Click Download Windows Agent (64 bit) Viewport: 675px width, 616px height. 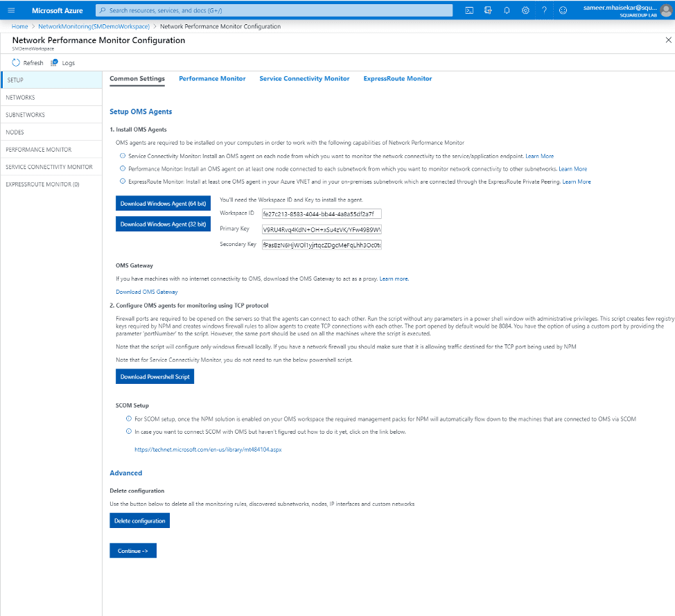(x=163, y=204)
